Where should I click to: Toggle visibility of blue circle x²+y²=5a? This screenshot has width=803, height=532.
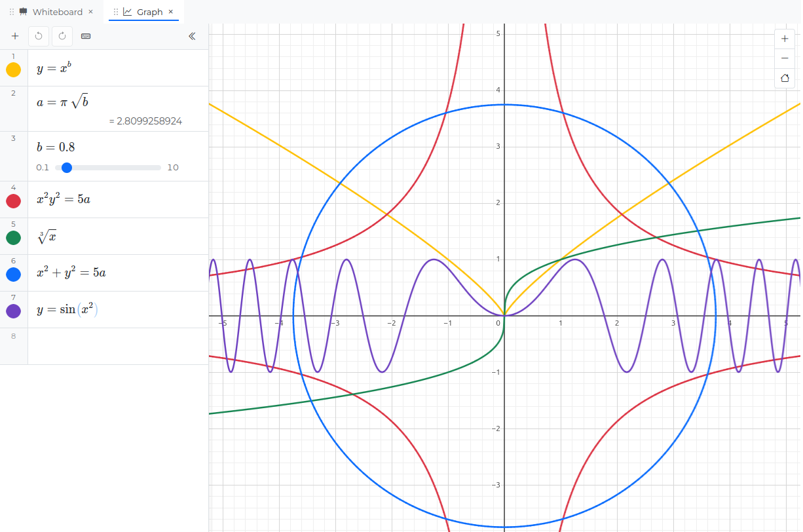pyautogui.click(x=13, y=275)
